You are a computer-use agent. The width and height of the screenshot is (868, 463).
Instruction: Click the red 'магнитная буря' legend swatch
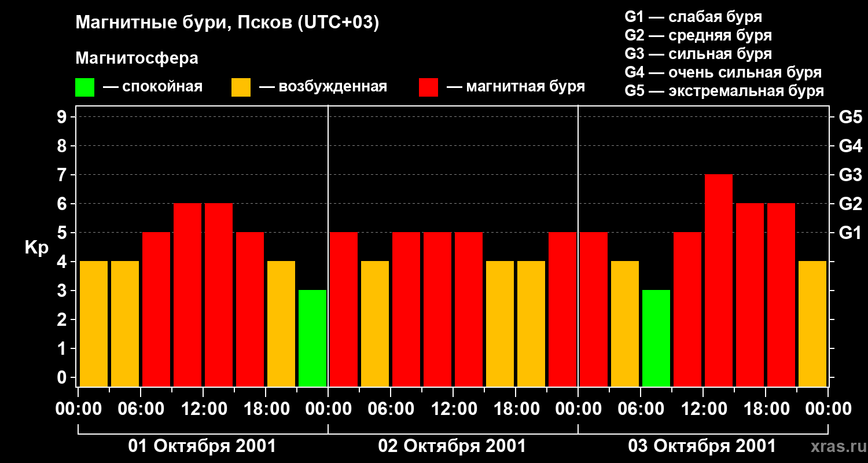(x=428, y=87)
